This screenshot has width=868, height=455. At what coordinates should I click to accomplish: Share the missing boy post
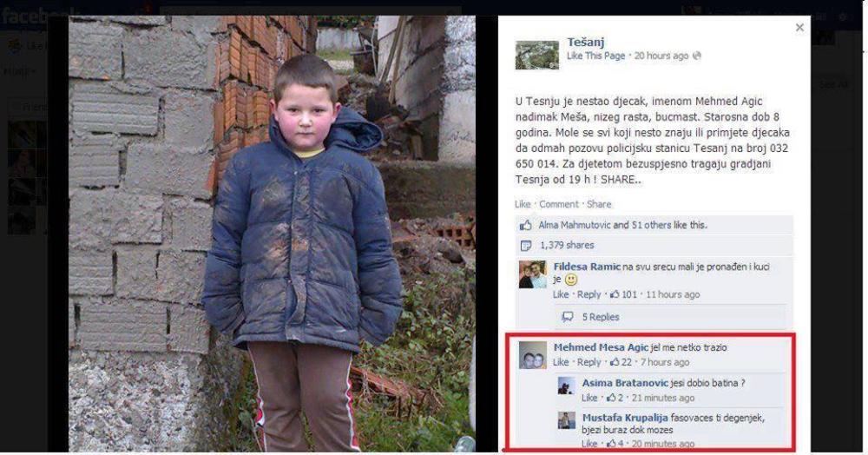599,204
